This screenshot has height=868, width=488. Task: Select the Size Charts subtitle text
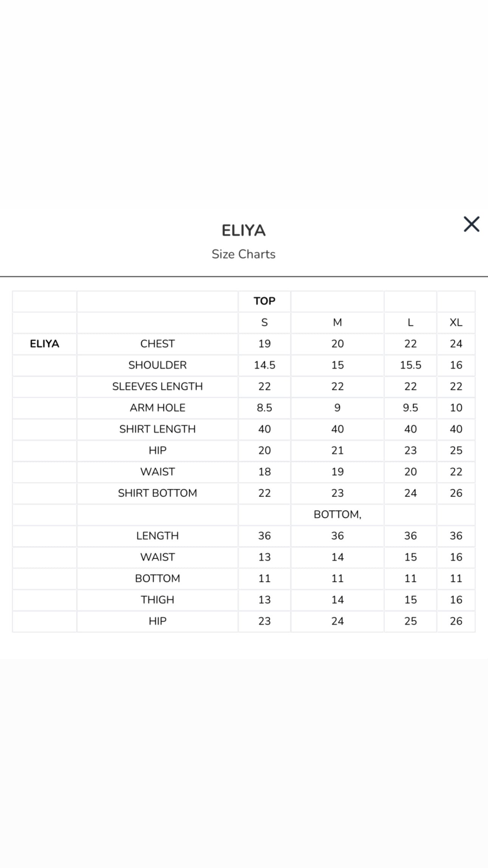(x=244, y=254)
